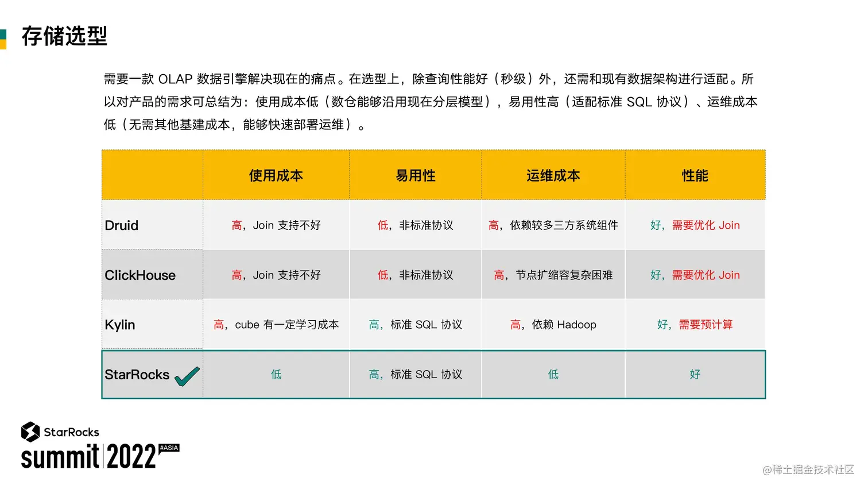Click the paragraph line starting 以对产品的需求
The image size is (868, 489).
pos(431,102)
